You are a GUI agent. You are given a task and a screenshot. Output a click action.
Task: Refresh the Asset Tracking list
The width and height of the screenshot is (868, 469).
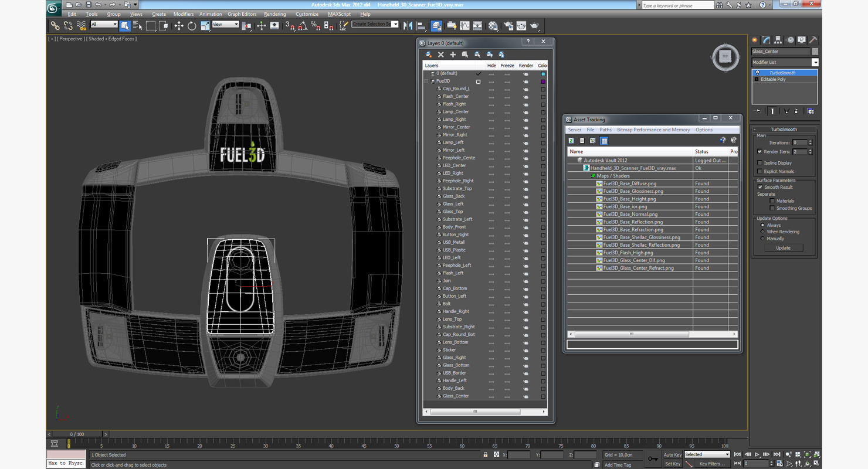click(x=571, y=141)
